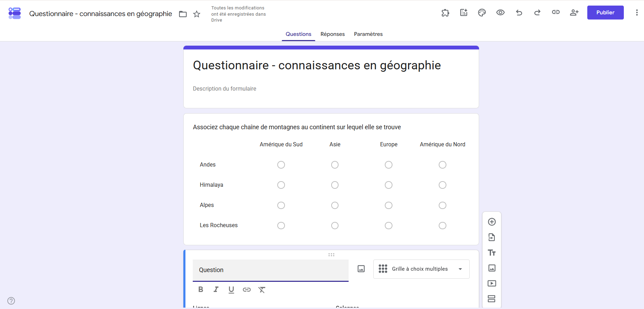Switch to the Réponses tab
644x309 pixels.
[333, 34]
